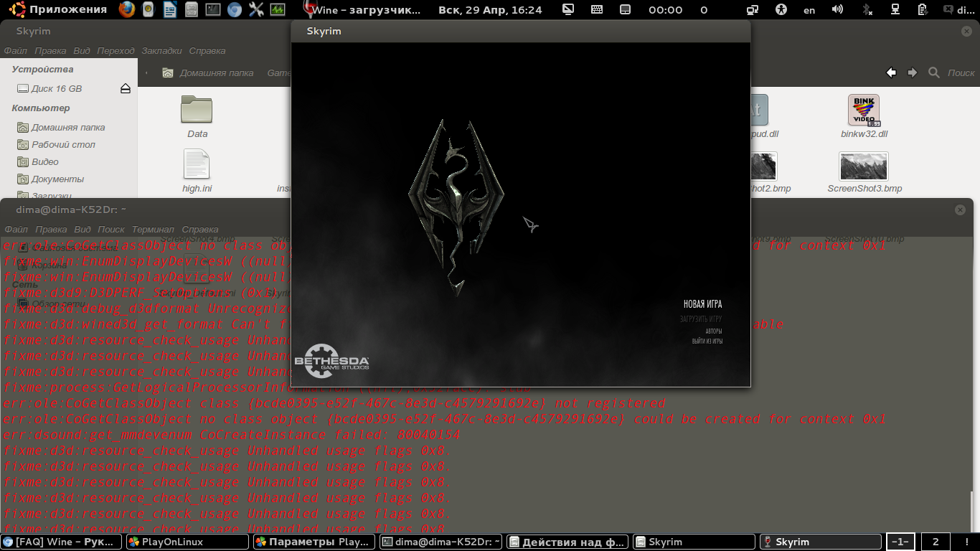Click the Wine glass icon in panel
Viewport: 980px width, 551px height.
coord(308,9)
